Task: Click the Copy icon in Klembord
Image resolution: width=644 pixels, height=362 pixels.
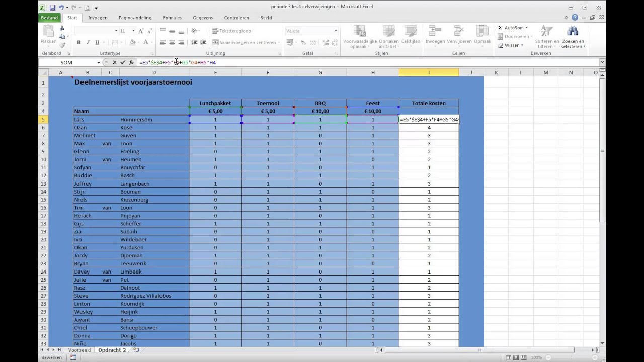Action: [62, 36]
